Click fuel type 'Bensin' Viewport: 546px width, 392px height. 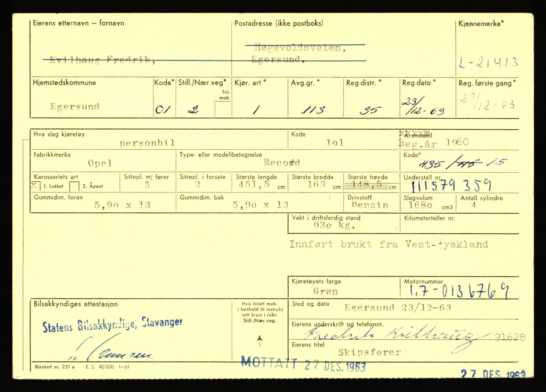pos(370,205)
